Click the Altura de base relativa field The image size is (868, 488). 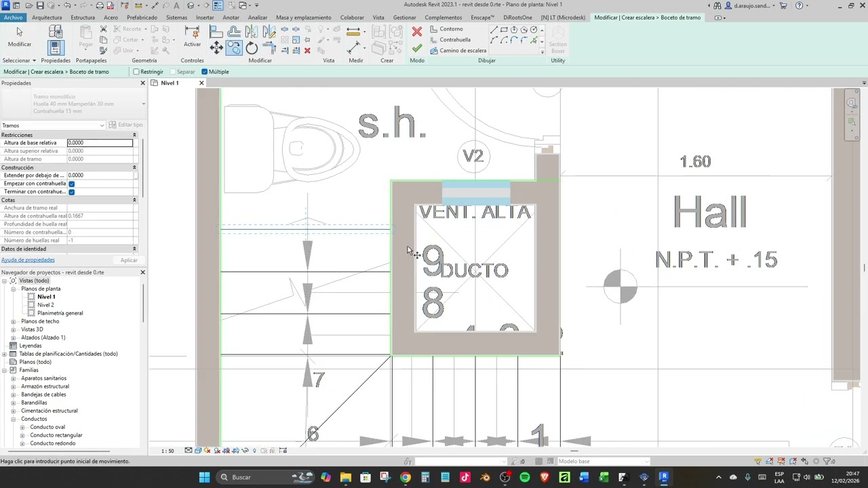coord(100,143)
